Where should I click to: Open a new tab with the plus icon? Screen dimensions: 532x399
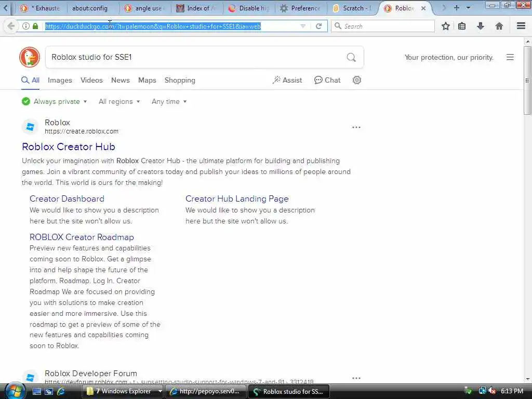(x=457, y=8)
